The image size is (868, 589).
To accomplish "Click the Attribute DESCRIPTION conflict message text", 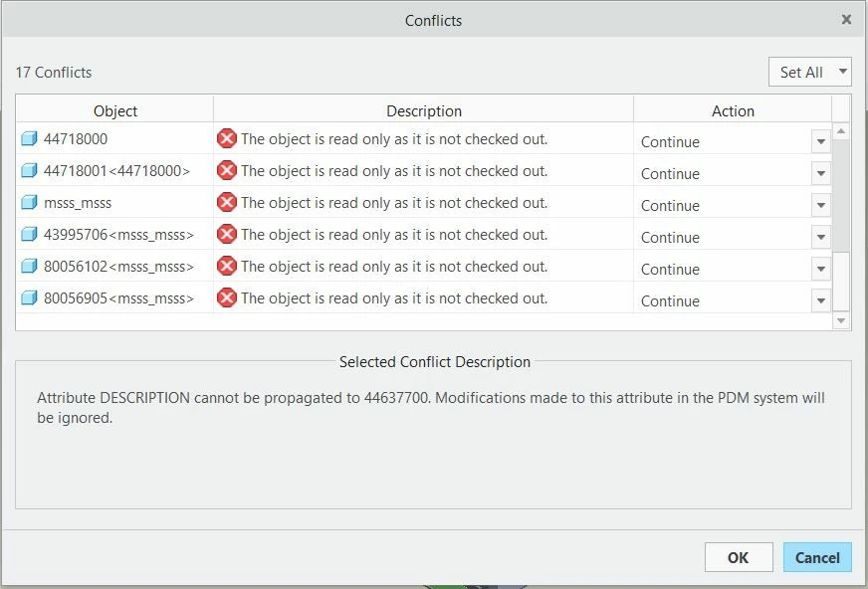I will pos(431,408).
